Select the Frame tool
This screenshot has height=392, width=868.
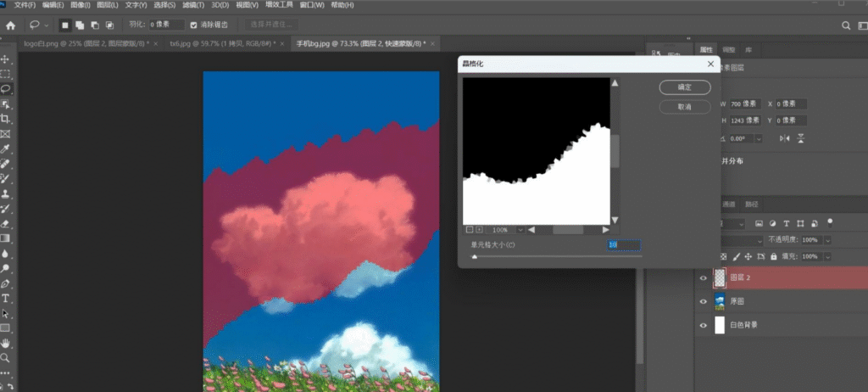[x=5, y=133]
